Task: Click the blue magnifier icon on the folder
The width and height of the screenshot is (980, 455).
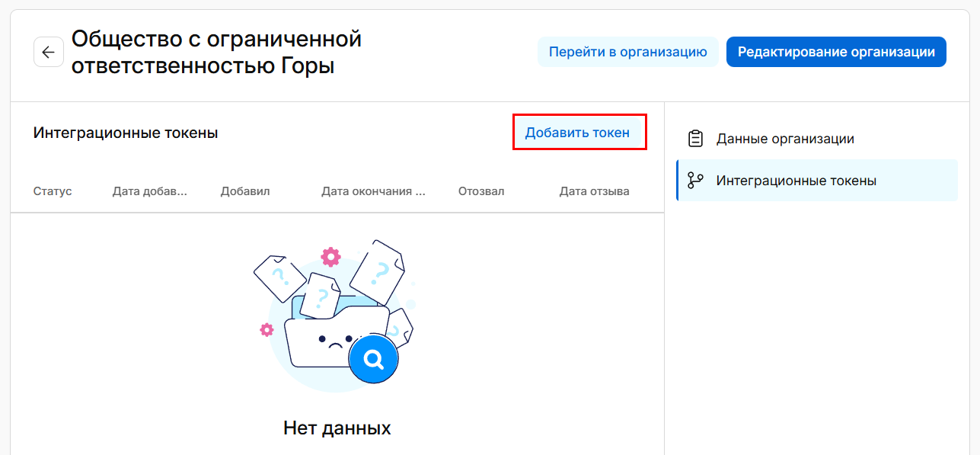Action: (373, 359)
